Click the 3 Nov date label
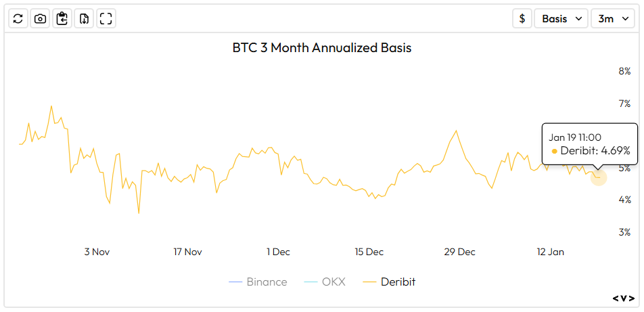This screenshot has width=644, height=312. (x=97, y=252)
